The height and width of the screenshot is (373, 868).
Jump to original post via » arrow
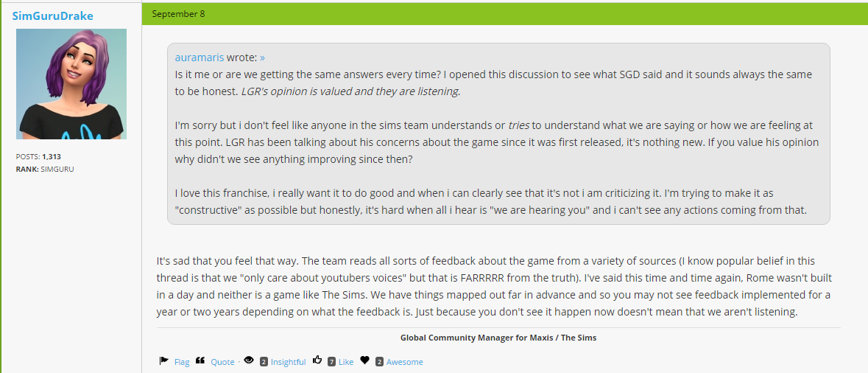pos(262,57)
